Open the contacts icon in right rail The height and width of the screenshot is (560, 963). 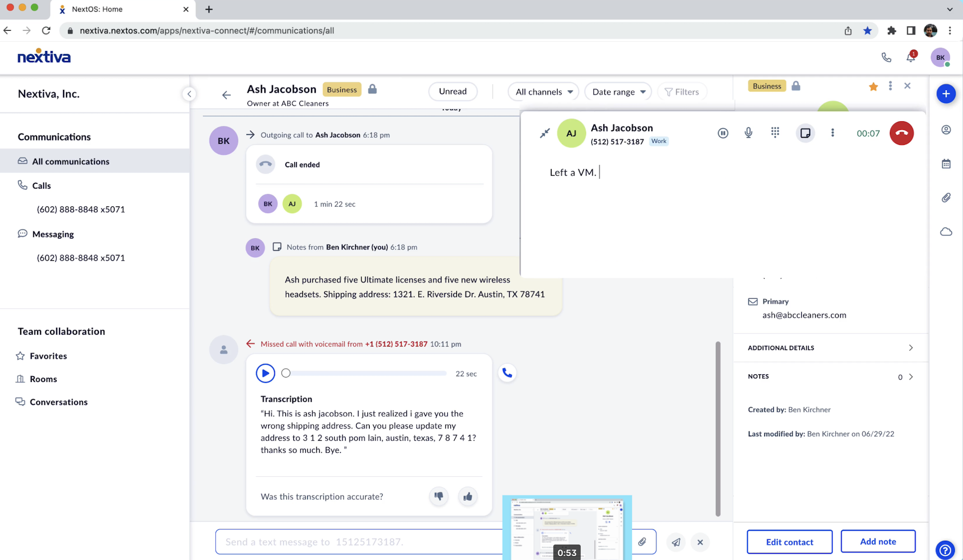pyautogui.click(x=946, y=130)
